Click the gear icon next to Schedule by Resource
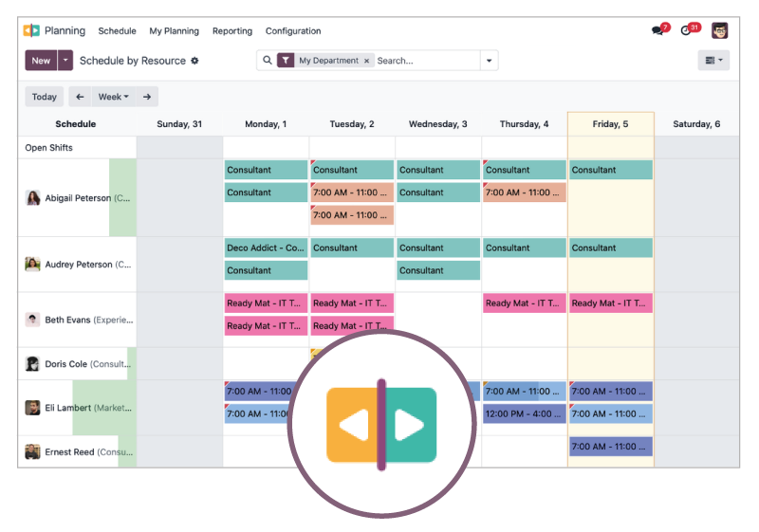The width and height of the screenshot is (759, 532). click(x=194, y=61)
